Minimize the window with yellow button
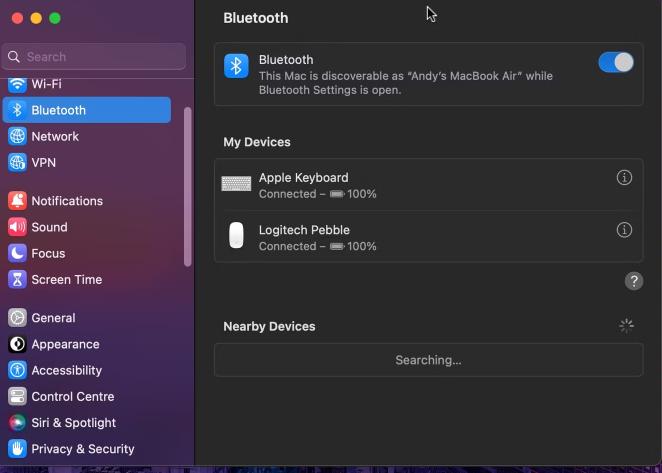The height and width of the screenshot is (473, 662). coord(36,18)
